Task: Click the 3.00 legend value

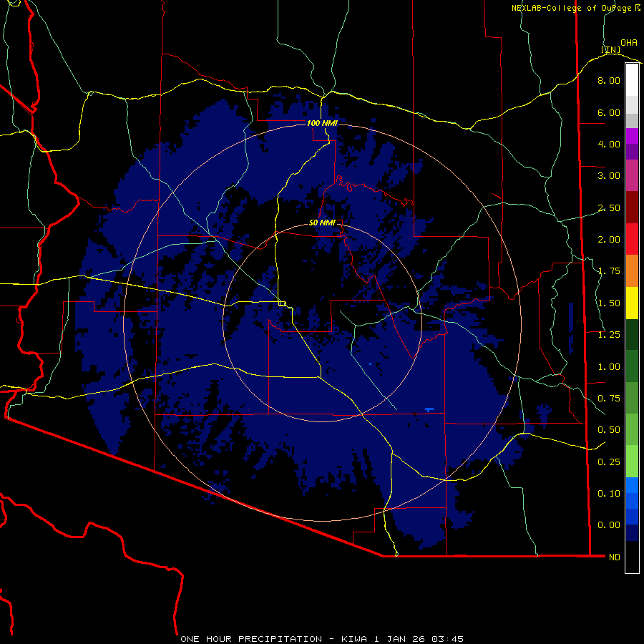Action: pos(609,176)
